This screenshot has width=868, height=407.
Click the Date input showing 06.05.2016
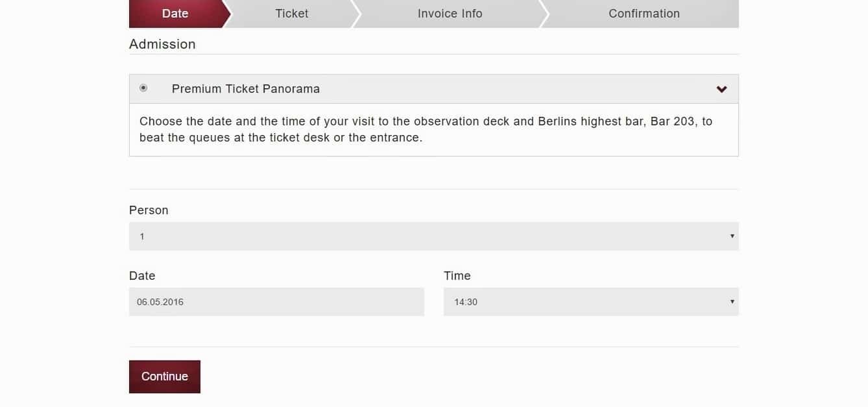pyautogui.click(x=276, y=302)
